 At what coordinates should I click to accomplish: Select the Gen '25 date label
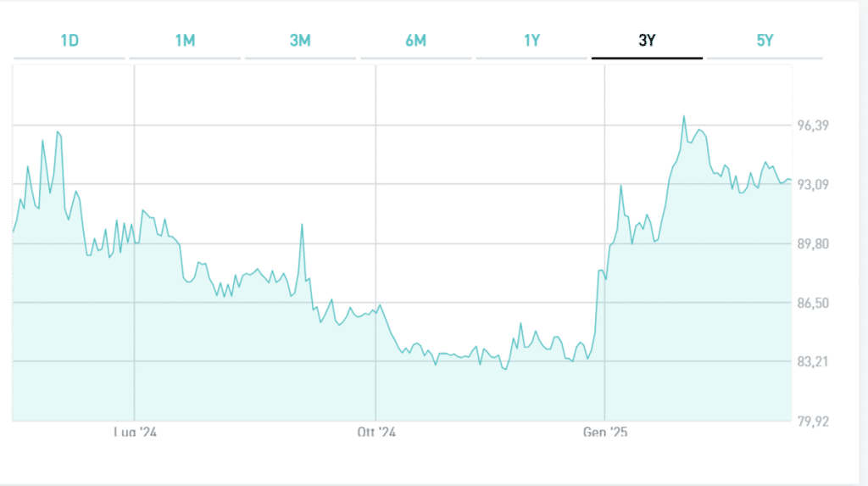[x=605, y=433]
